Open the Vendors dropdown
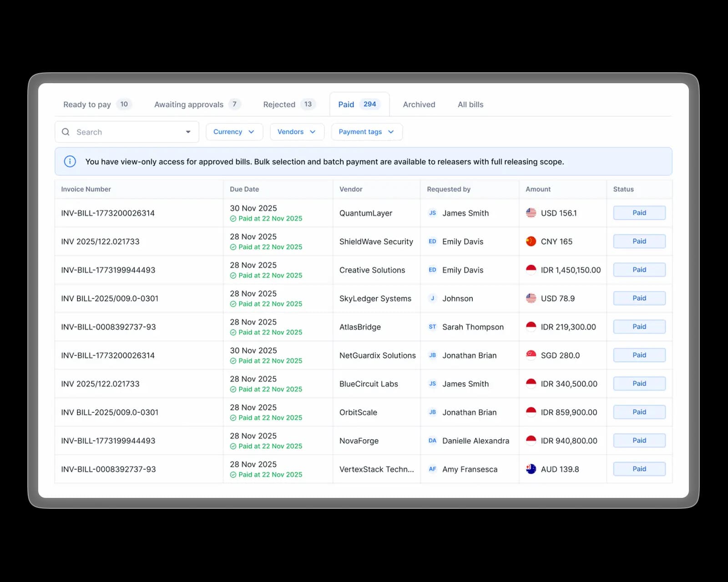This screenshot has height=582, width=728. (x=297, y=132)
